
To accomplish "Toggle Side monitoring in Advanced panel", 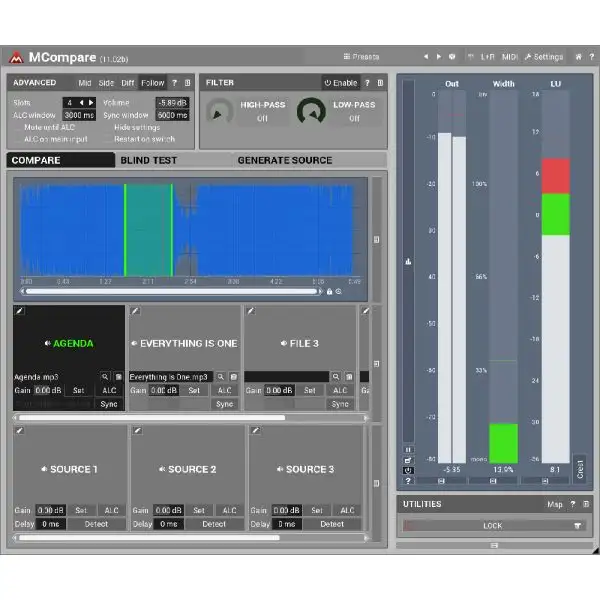I will (x=106, y=83).
